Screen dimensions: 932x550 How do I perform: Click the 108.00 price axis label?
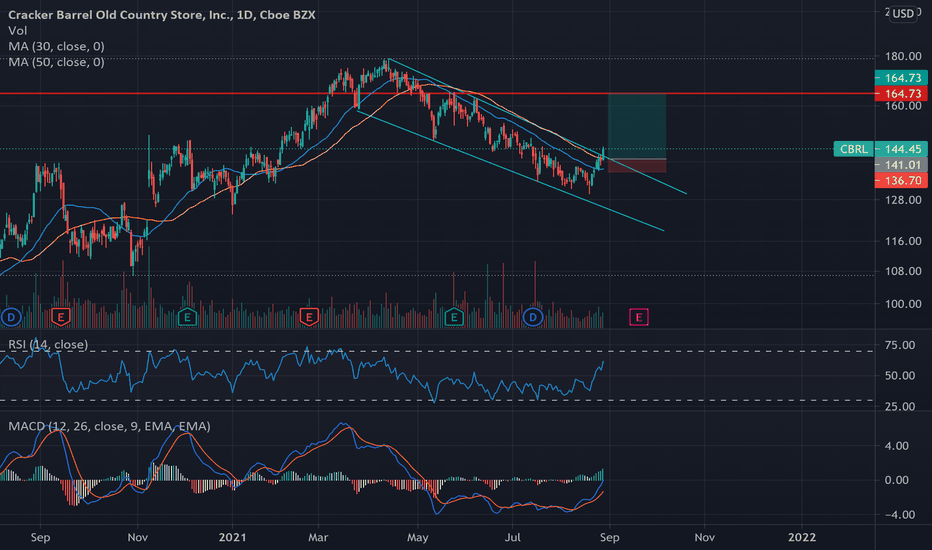click(x=903, y=271)
